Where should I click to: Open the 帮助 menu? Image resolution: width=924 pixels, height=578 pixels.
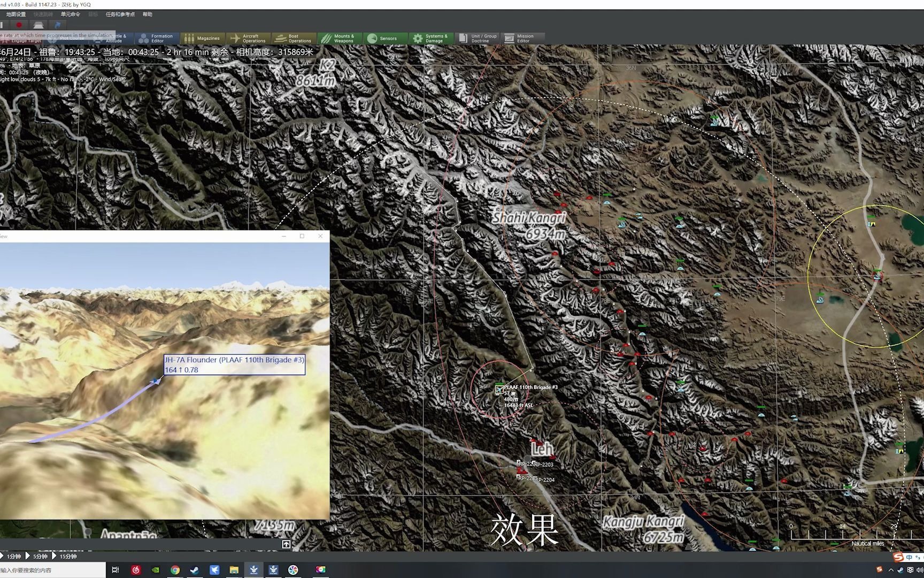pyautogui.click(x=148, y=14)
